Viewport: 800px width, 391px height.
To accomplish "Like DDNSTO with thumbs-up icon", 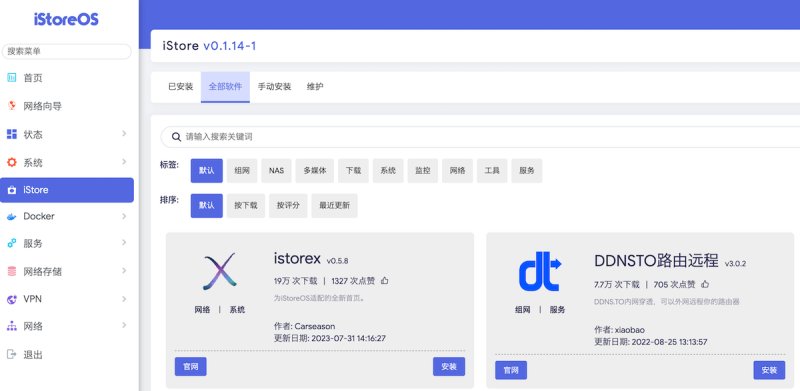I will point(705,284).
